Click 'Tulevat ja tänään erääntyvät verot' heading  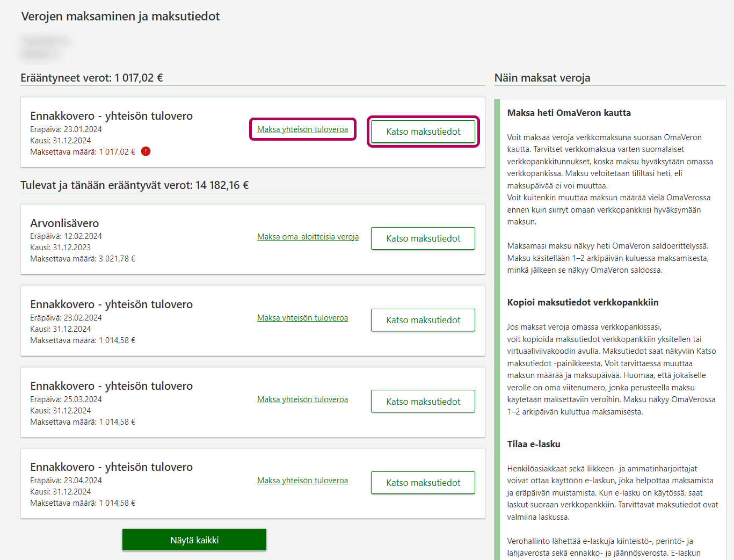[x=135, y=185]
